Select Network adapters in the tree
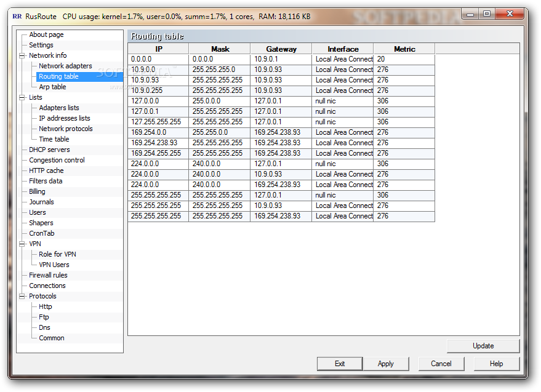Viewport: 541px width, 392px height. click(x=65, y=66)
